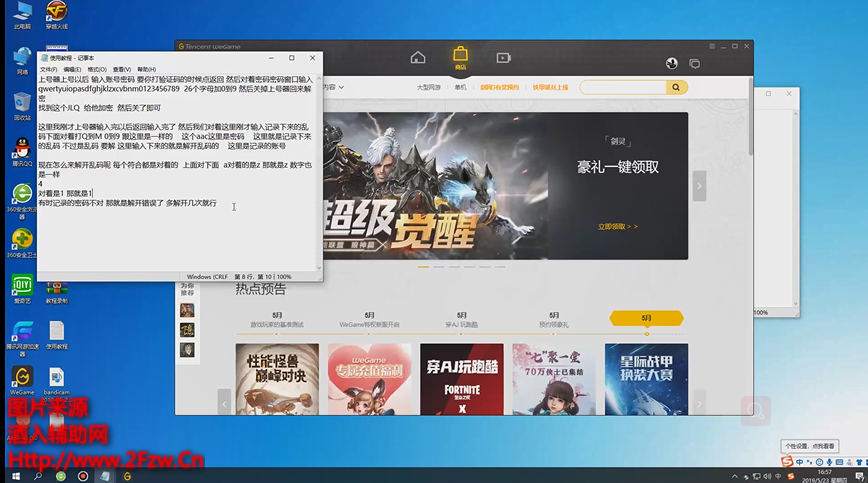Click the WeGame search magnifier button
Image resolution: width=868 pixels, height=483 pixels.
click(677, 88)
